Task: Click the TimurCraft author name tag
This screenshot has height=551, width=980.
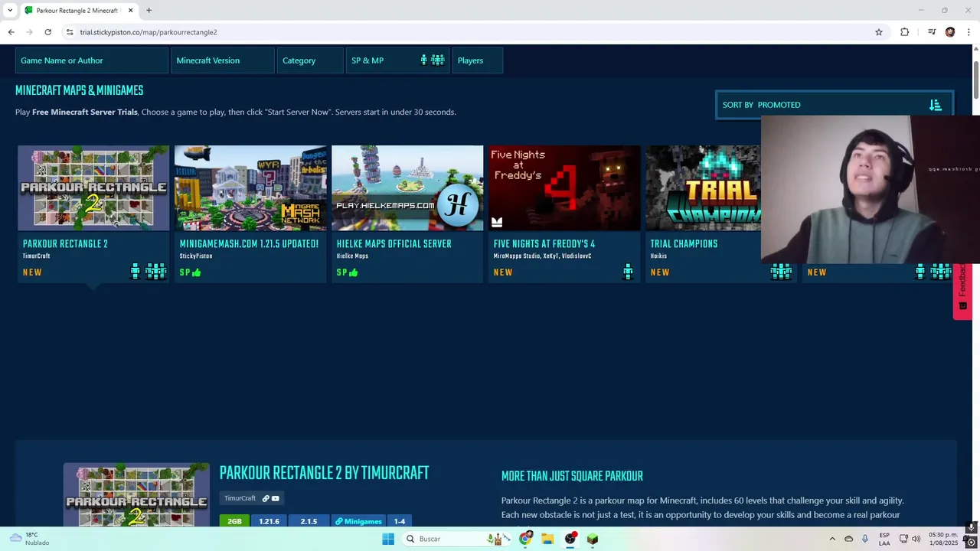Action: 240,498
